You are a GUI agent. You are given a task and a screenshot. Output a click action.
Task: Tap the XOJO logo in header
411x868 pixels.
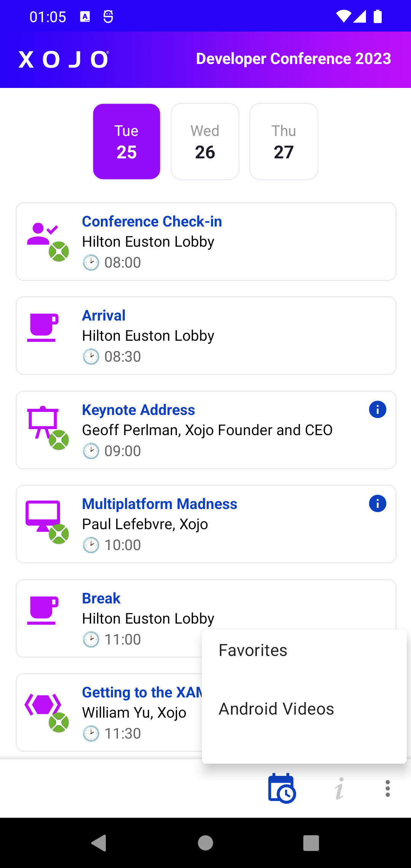(x=64, y=59)
